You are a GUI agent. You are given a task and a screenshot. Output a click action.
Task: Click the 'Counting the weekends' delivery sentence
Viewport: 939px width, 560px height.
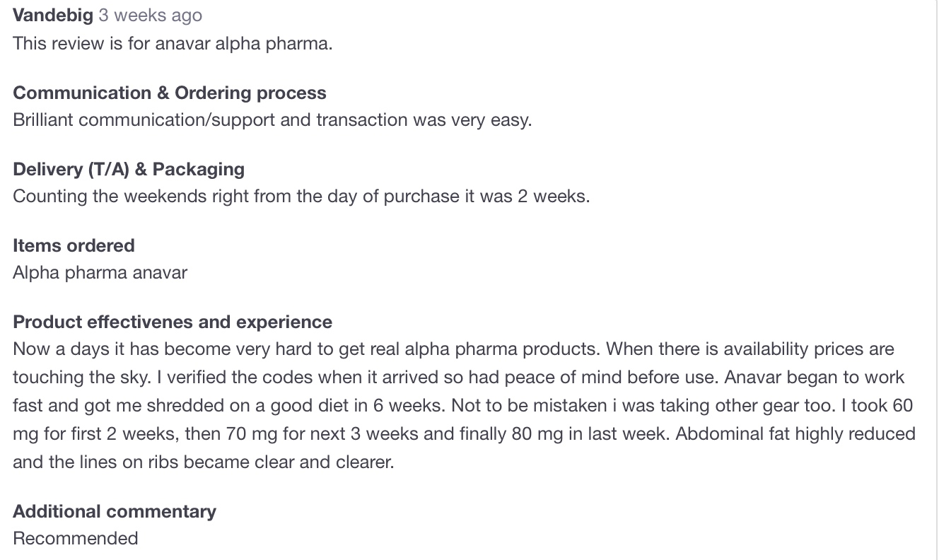tap(301, 196)
